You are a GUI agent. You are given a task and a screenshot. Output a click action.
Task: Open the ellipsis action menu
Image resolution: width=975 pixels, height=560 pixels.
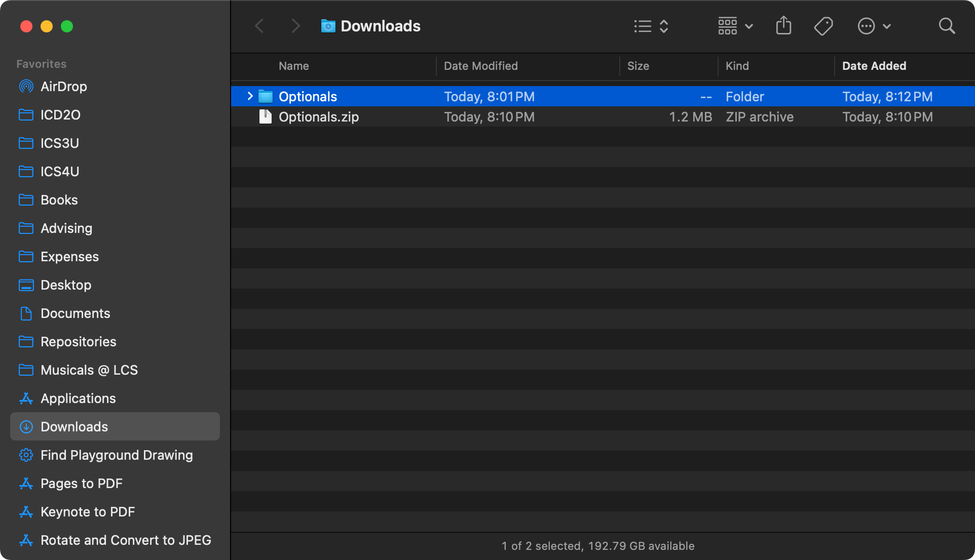coord(874,26)
